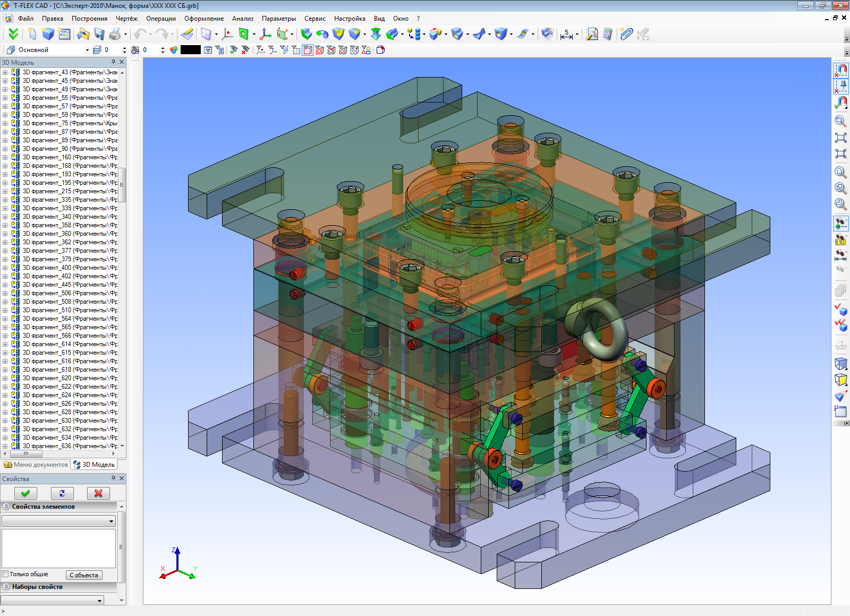The height and width of the screenshot is (616, 850).
Task: Click the black color swatch in the toolbar
Action: [191, 50]
